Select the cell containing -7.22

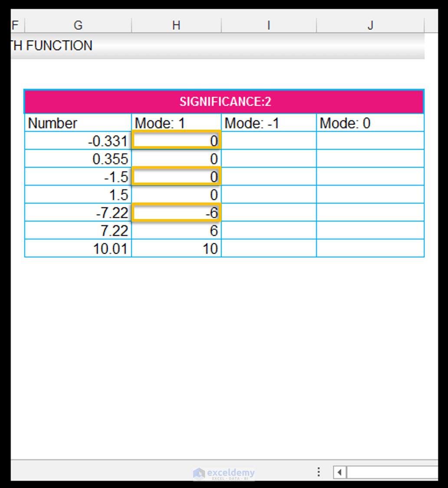click(x=78, y=212)
